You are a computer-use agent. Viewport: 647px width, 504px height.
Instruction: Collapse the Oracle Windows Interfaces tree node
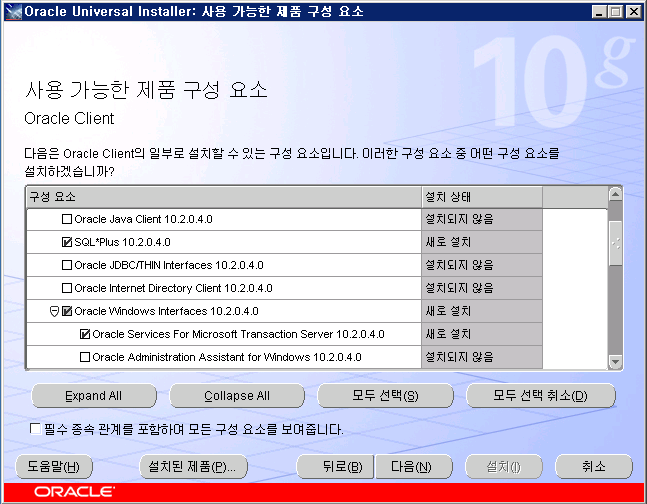(54, 312)
